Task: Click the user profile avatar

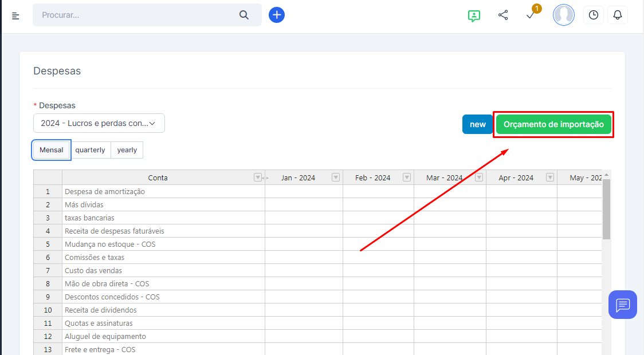Action: point(563,15)
